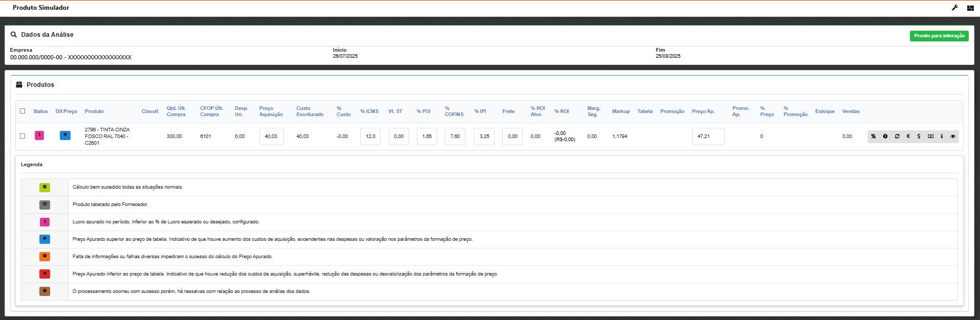Click the window layout icon at top right
980x320 pixels.
(x=970, y=8)
